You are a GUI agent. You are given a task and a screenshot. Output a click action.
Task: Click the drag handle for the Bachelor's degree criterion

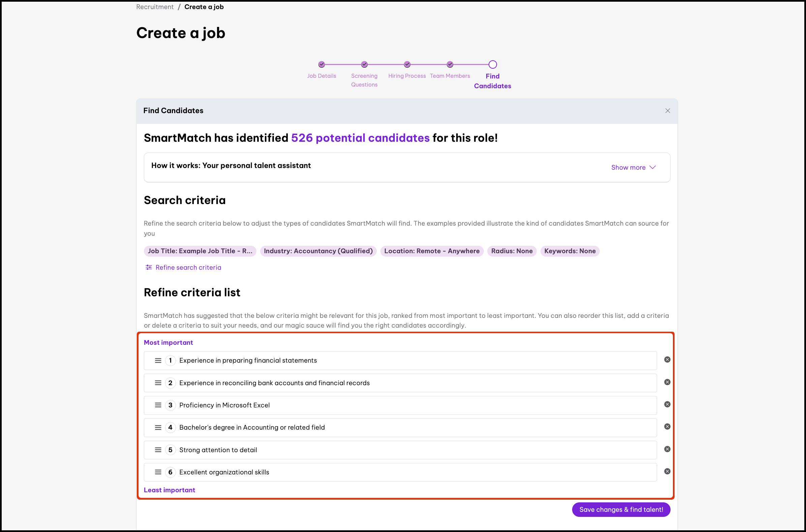[158, 428]
